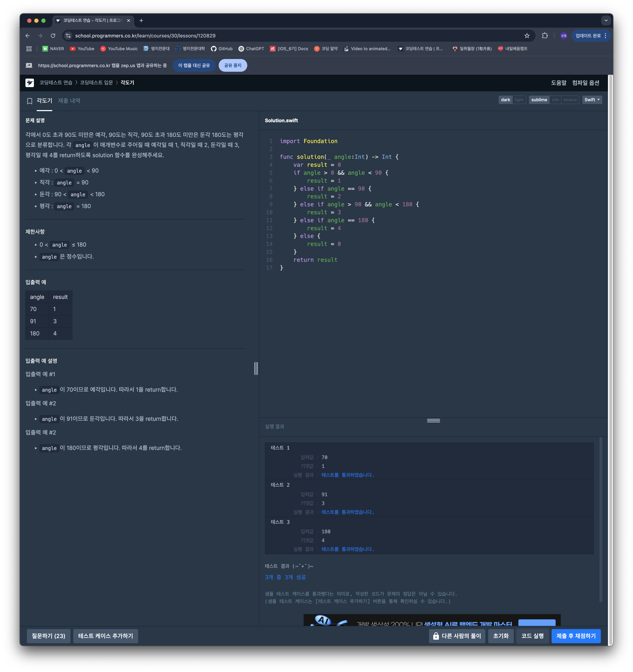This screenshot has width=633, height=672.
Task: Click the vertical divider handle between panels
Action: (x=256, y=368)
